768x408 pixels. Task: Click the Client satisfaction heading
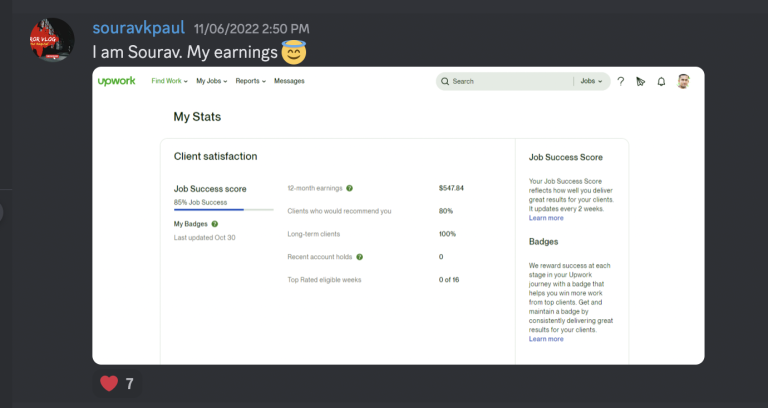(x=216, y=156)
